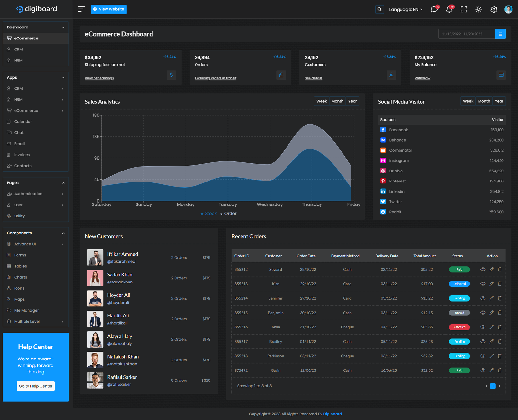Open the Language: EN dropdown
This screenshot has width=518, height=420.
pos(406,9)
